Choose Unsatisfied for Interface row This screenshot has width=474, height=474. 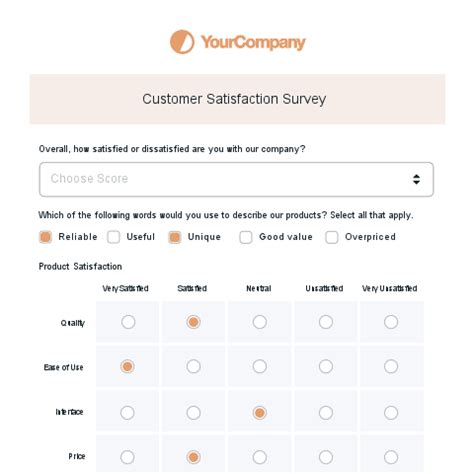(326, 413)
